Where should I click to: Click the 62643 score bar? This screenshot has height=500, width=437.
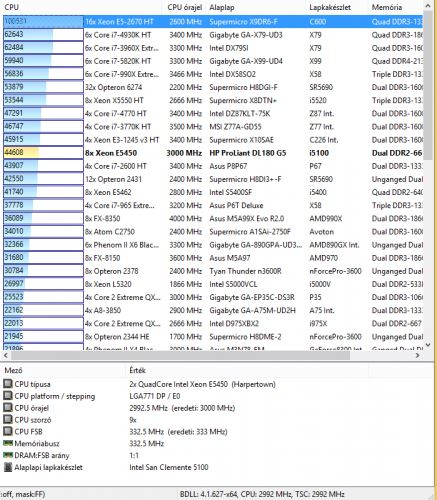[x=43, y=34]
